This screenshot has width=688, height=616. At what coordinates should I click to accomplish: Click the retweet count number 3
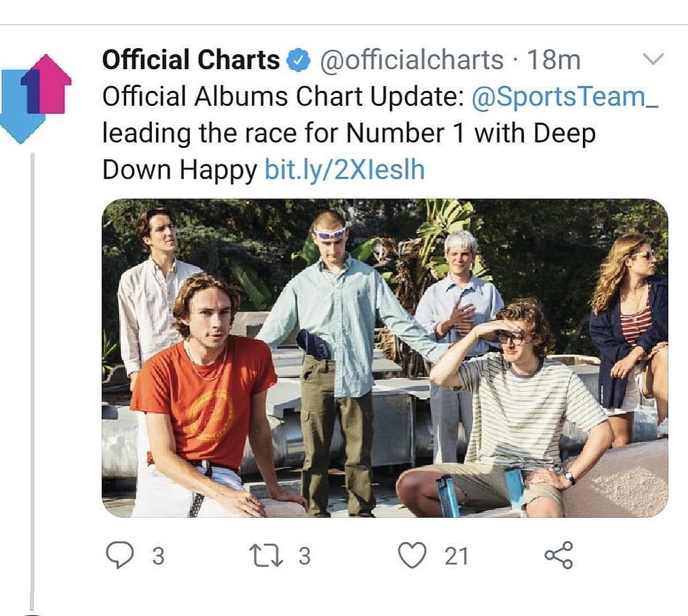pyautogui.click(x=305, y=556)
